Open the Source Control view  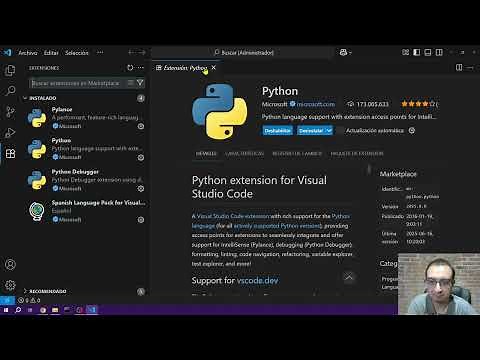pyautogui.click(x=10, y=112)
